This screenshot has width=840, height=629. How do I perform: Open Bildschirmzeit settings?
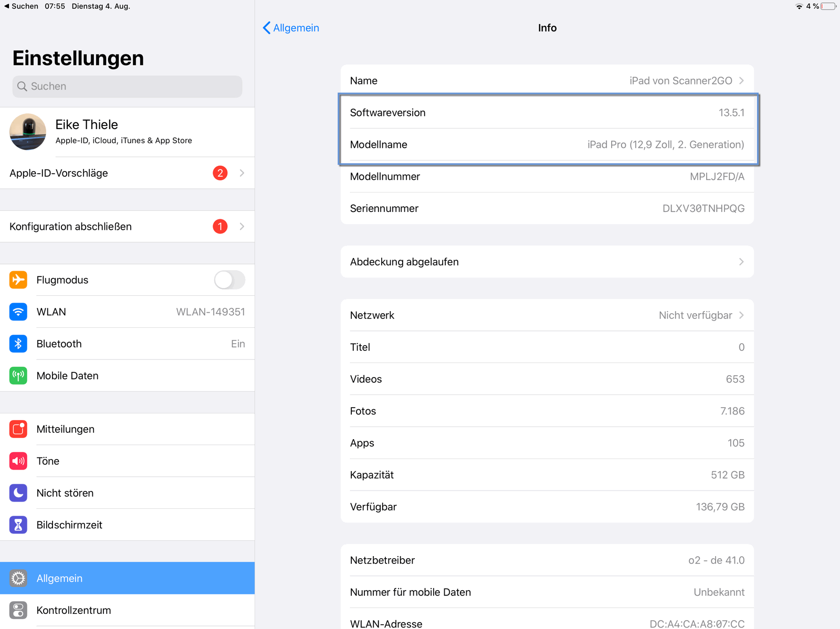(x=127, y=525)
